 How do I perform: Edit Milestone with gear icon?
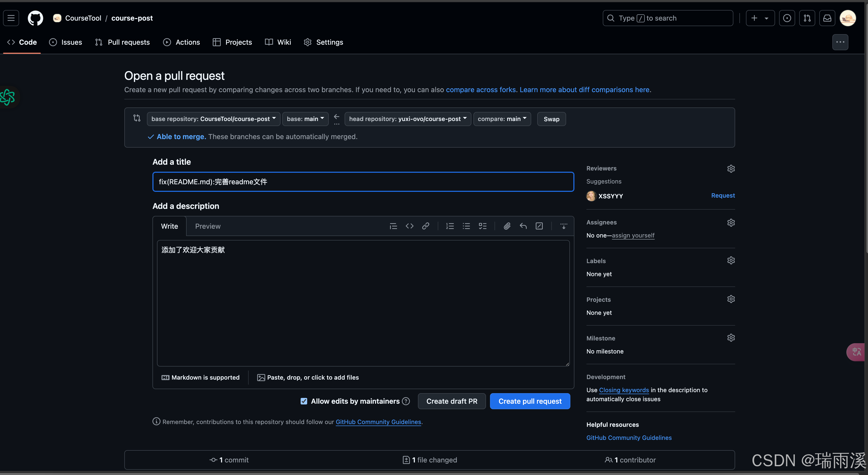tap(731, 338)
